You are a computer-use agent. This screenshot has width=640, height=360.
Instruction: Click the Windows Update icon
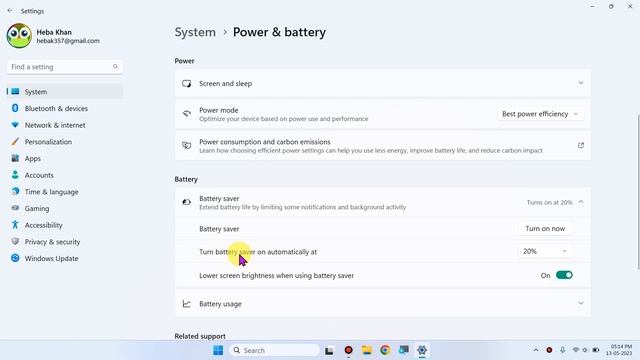pos(15,258)
